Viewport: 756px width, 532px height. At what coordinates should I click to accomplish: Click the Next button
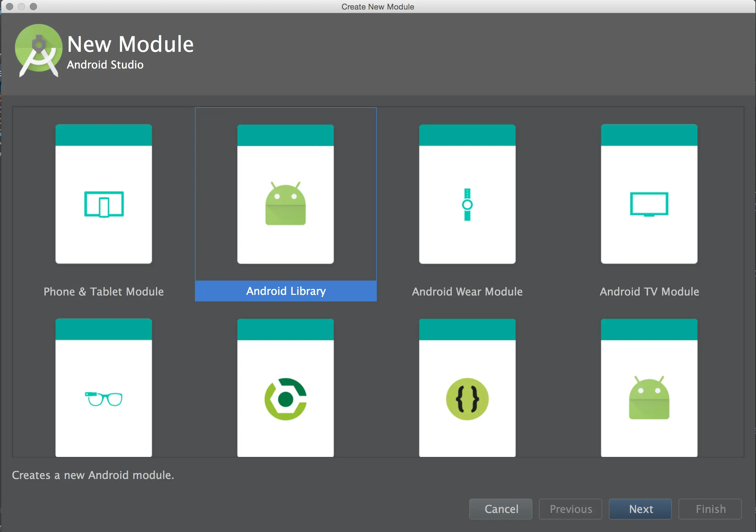(640, 509)
